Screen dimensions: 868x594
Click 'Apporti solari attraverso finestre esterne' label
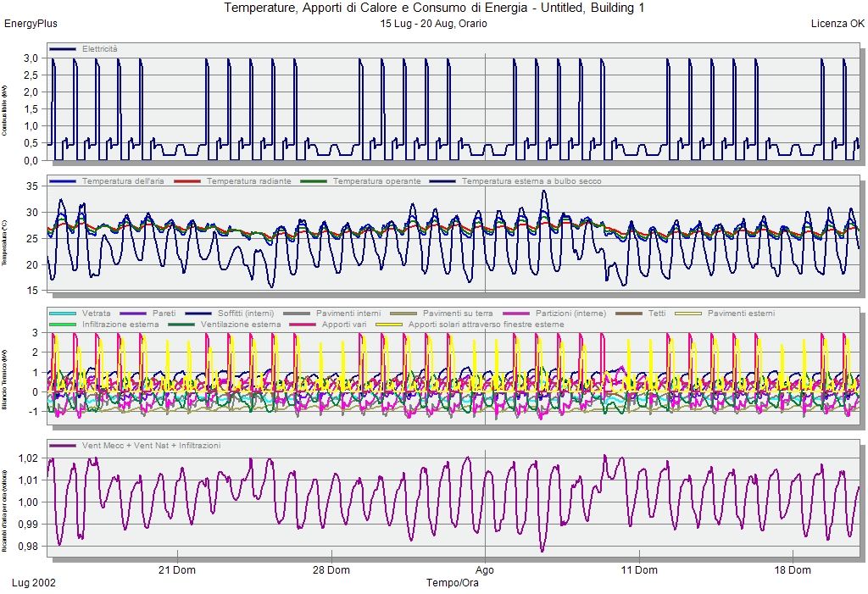(x=486, y=325)
